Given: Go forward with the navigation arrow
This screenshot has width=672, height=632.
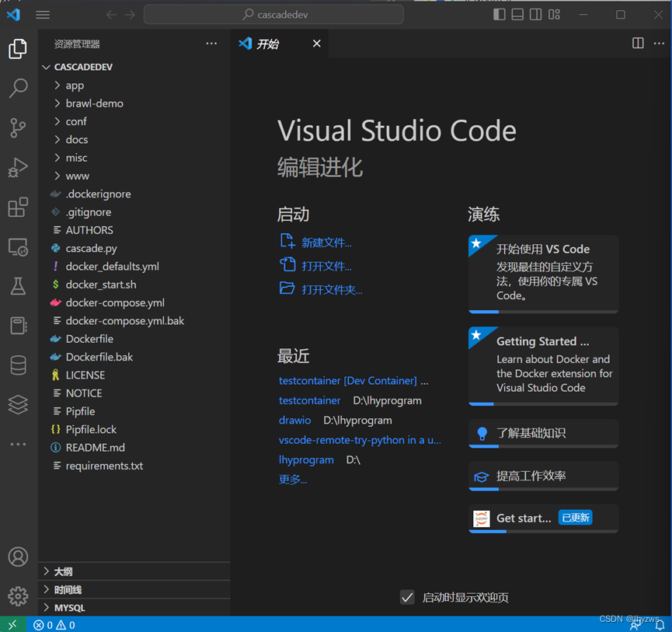Looking at the screenshot, I should click(x=130, y=15).
